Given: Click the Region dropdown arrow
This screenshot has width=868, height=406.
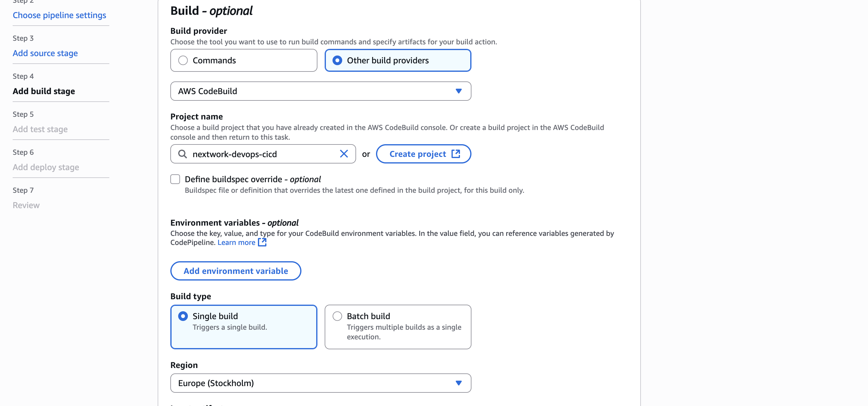Looking at the screenshot, I should point(458,383).
